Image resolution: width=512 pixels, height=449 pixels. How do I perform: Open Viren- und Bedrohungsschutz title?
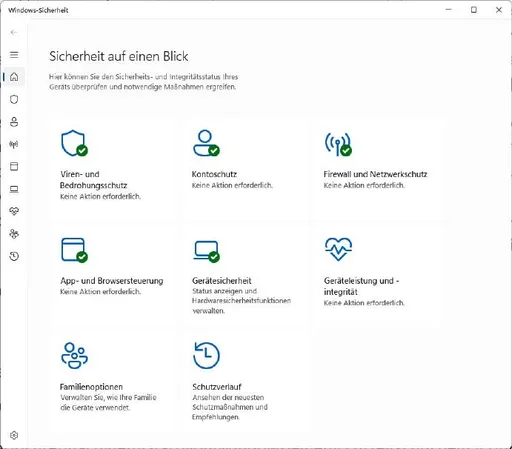point(94,180)
